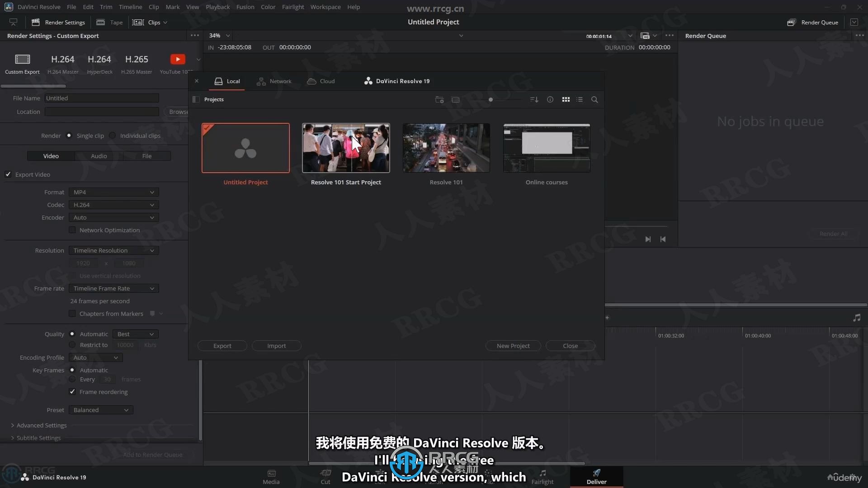Select Restrict to quality radio button
The image size is (868, 488).
pyautogui.click(x=72, y=345)
